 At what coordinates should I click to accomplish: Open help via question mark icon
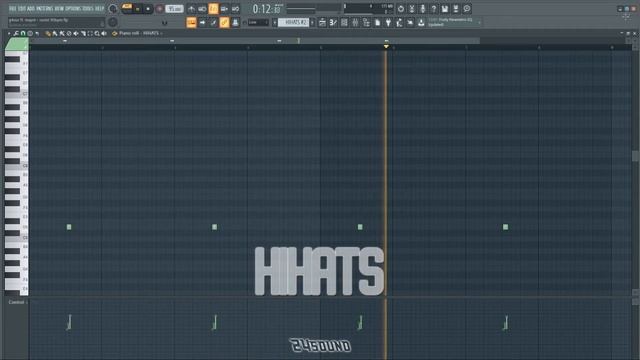pyautogui.click(x=433, y=9)
